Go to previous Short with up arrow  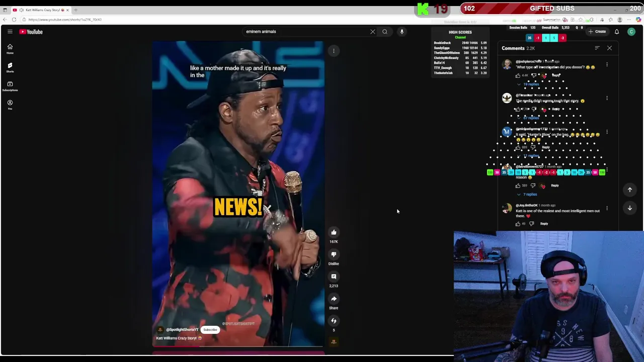[630, 190]
